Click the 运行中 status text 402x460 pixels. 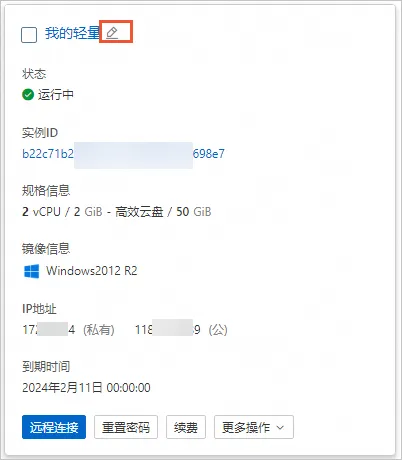(56, 95)
